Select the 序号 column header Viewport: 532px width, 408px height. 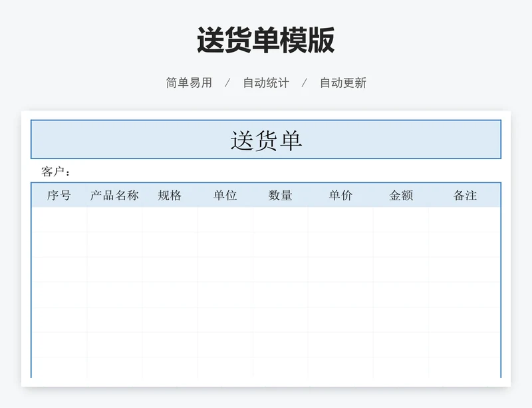(59, 195)
